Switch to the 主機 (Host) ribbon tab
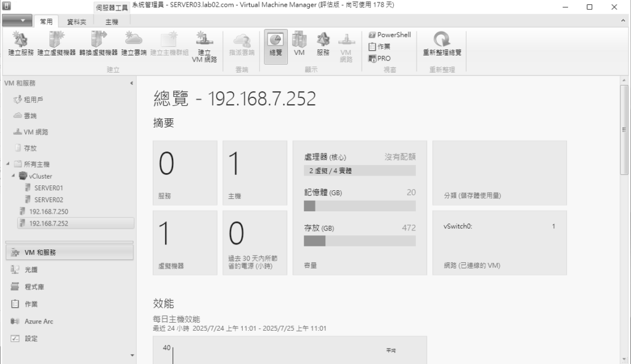The height and width of the screenshot is (364, 631). pos(112,22)
